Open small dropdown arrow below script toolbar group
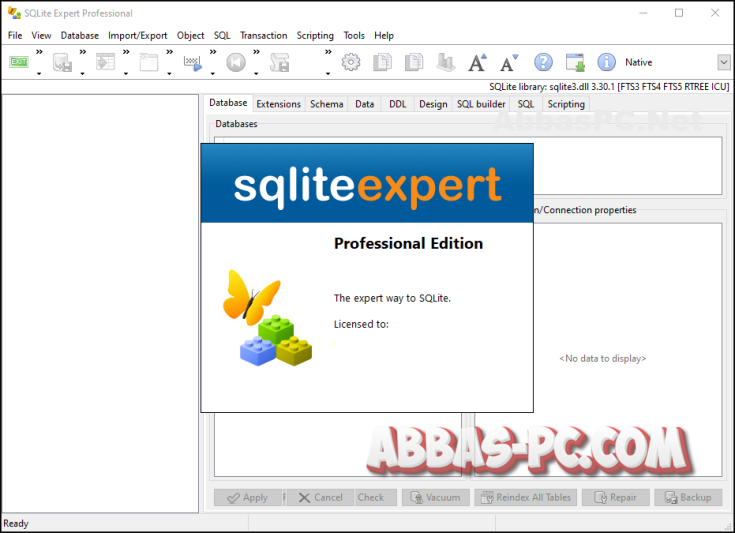 coord(328,74)
